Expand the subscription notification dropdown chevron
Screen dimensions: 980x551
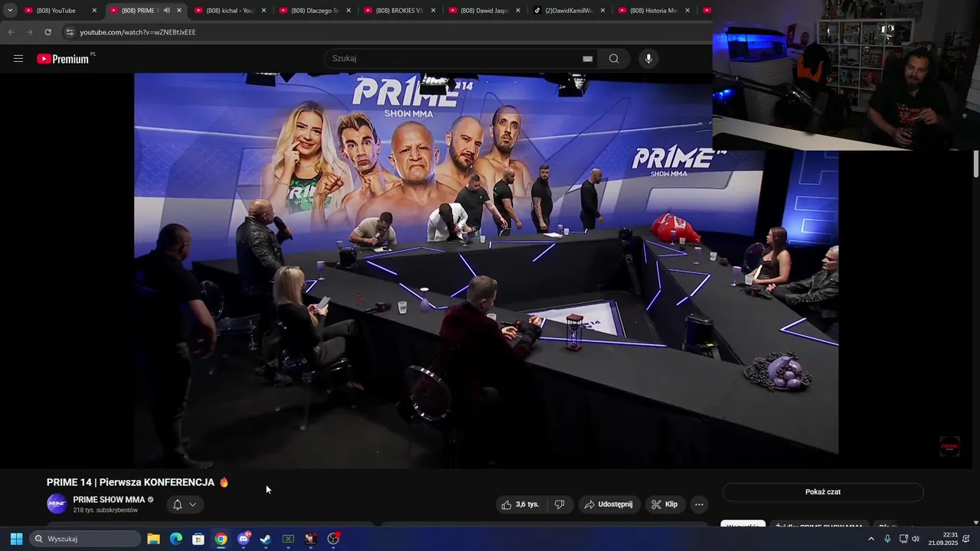[193, 504]
